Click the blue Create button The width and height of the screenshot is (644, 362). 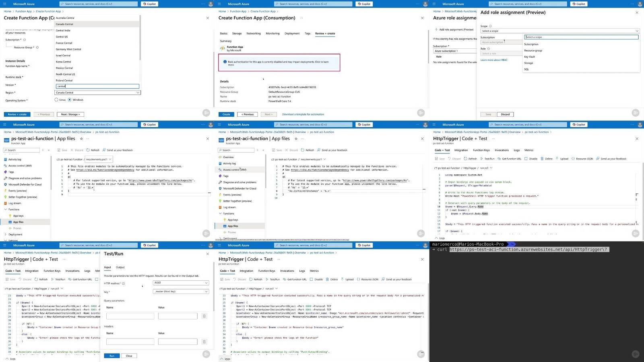(226, 114)
